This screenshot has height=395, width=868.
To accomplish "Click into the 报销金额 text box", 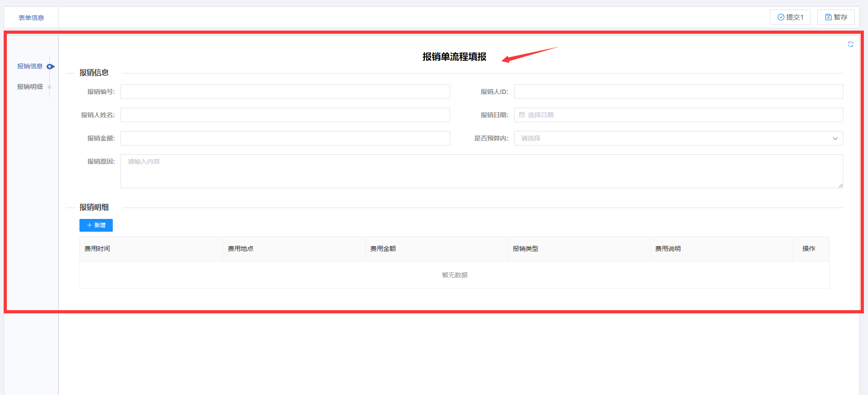I will [285, 138].
